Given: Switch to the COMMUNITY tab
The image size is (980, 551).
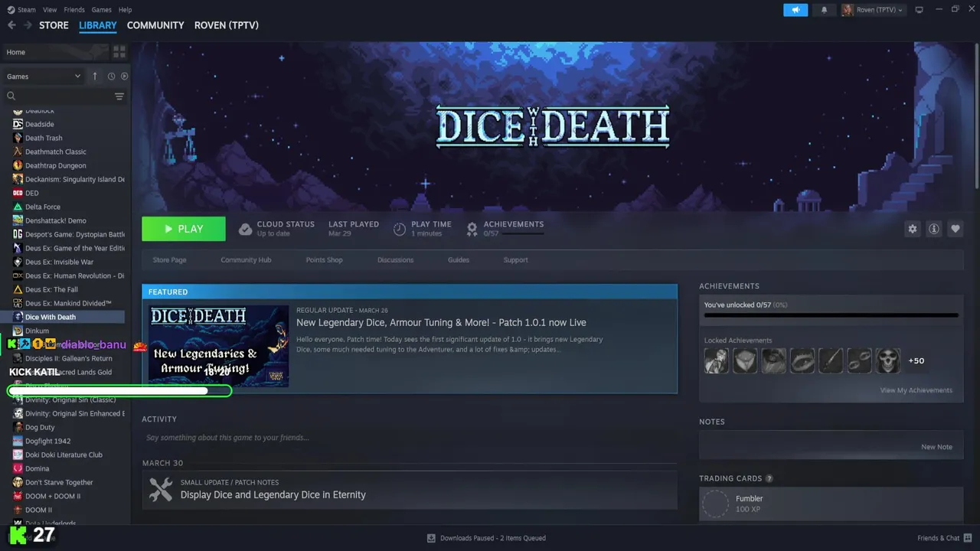Looking at the screenshot, I should (155, 25).
